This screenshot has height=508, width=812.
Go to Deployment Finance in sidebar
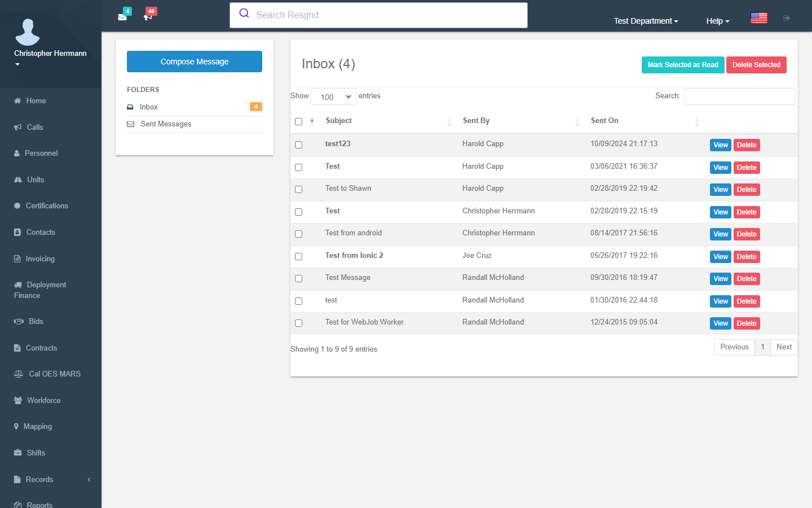point(51,290)
